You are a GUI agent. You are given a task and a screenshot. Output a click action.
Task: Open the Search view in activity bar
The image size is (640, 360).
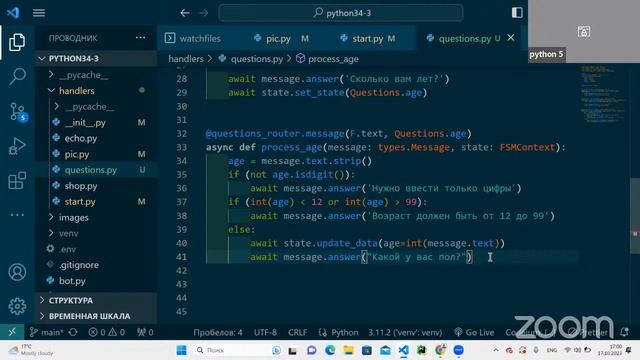click(17, 76)
